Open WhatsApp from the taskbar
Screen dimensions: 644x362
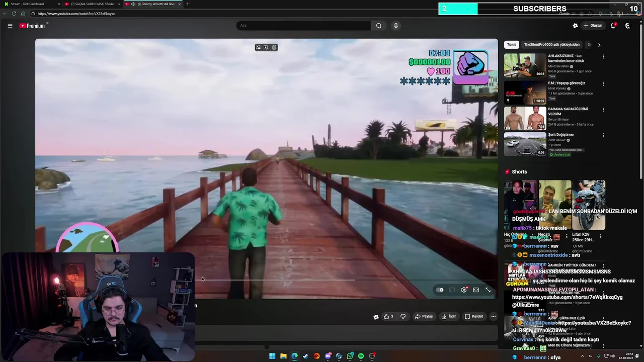coord(350,356)
